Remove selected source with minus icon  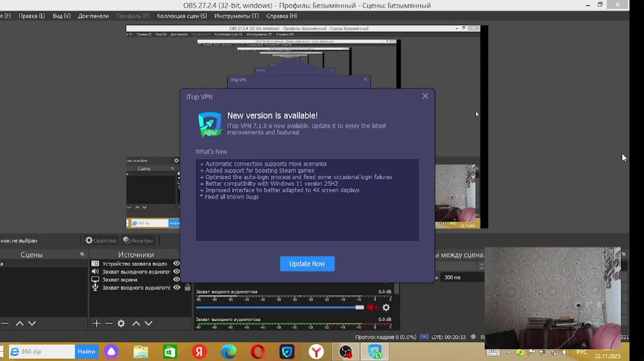[109, 324]
